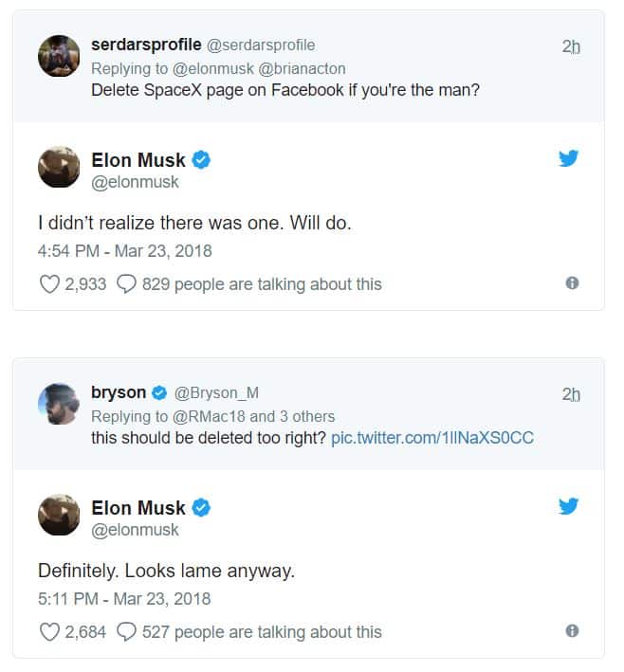Click the Twitter bird icon in first tweet
The image size is (624, 672).
[x=568, y=158]
